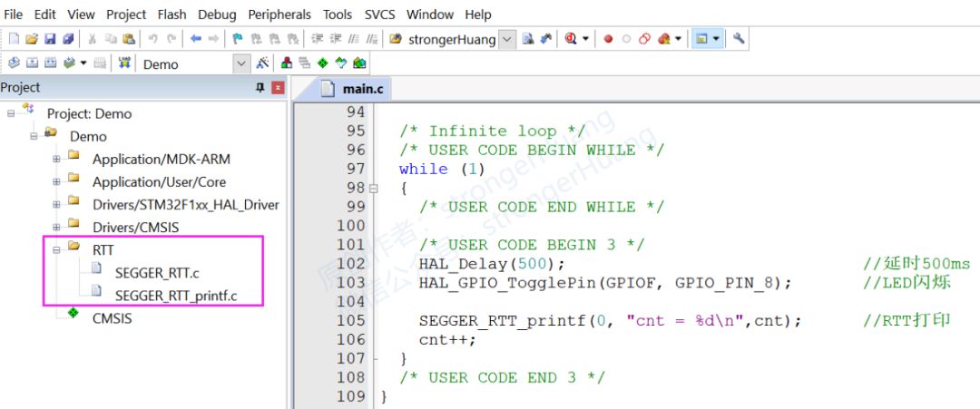Expand Application/User/Core folder
Viewport: 980px width, 409px height.
57,181
